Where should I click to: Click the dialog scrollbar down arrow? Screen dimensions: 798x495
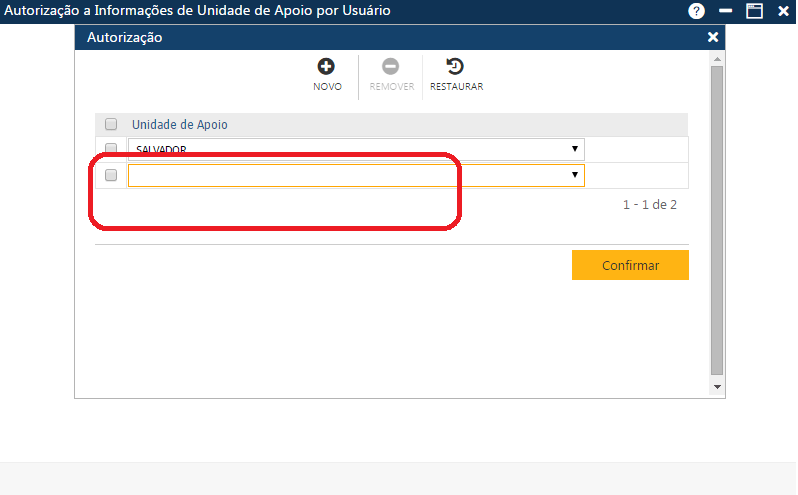point(716,386)
